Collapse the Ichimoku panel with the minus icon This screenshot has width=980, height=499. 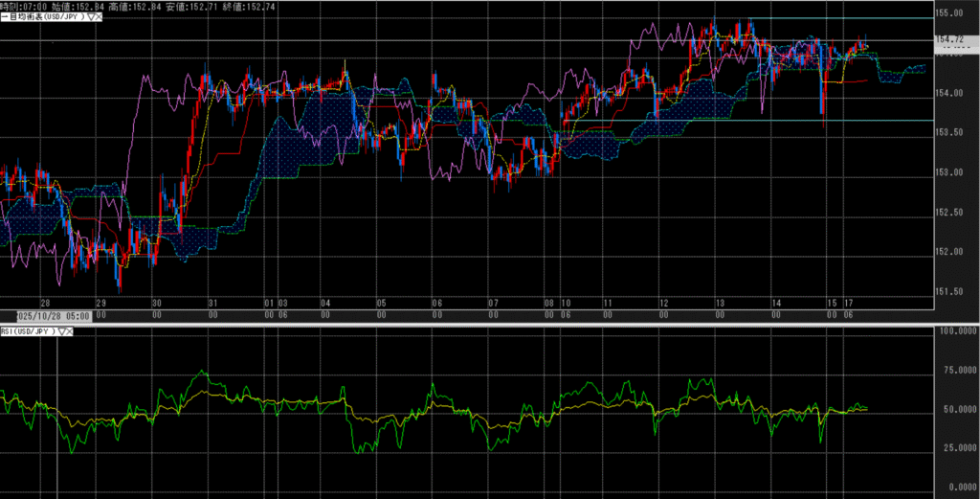coord(4,18)
